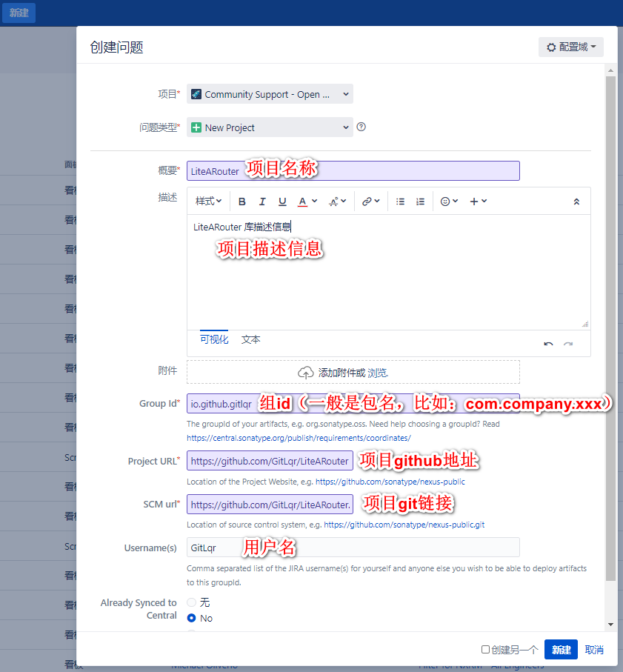The image size is (623, 672).
Task: Click the description box resize handle
Action: click(x=585, y=324)
